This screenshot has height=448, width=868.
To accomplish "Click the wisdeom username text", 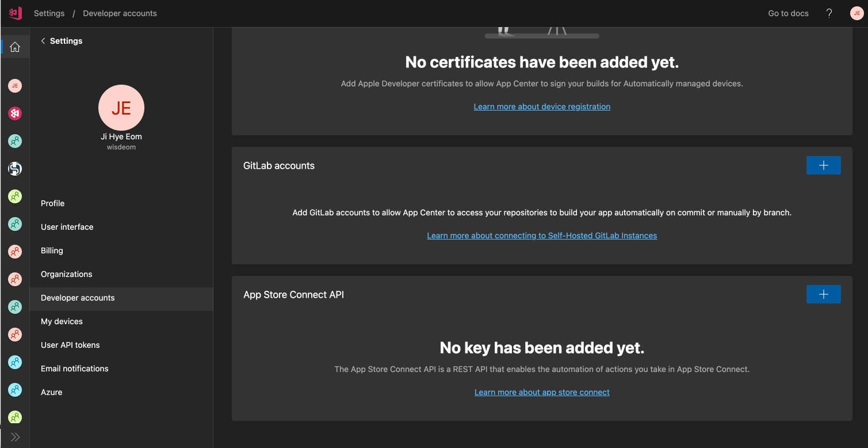I will [121, 147].
